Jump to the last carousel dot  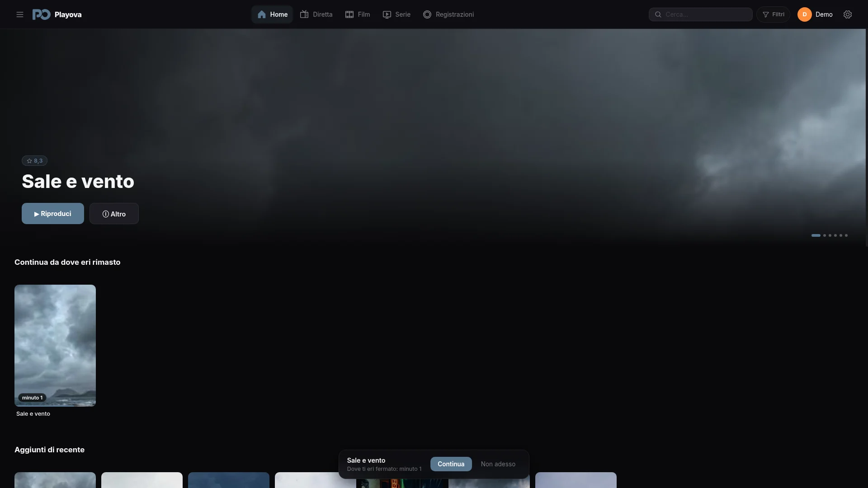(x=846, y=235)
